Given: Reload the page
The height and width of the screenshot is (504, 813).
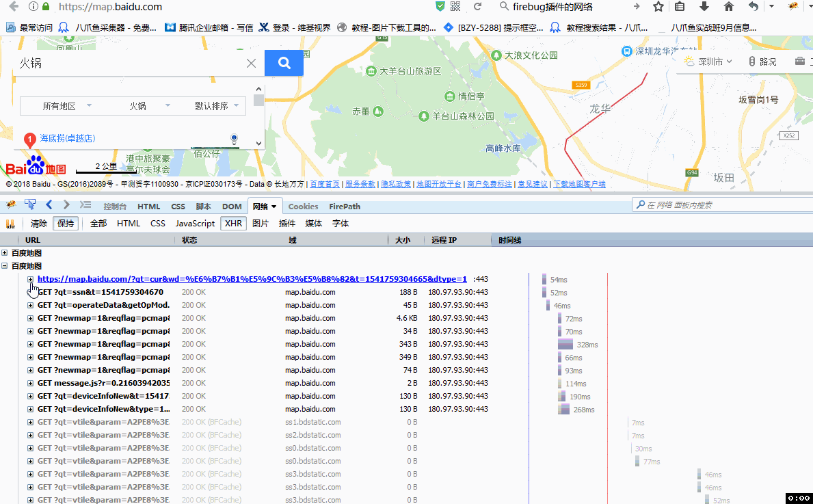Looking at the screenshot, I should point(477,7).
